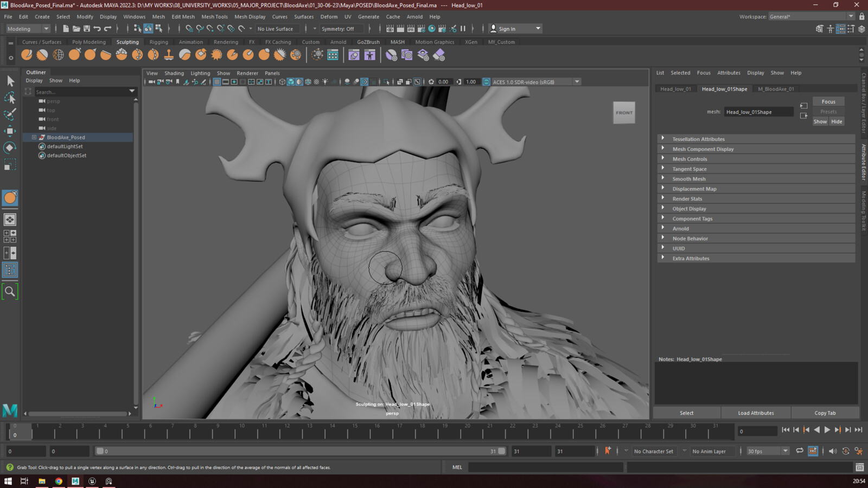
Task: Activate the Lasso select tool in toolbox
Action: pyautogui.click(x=10, y=98)
